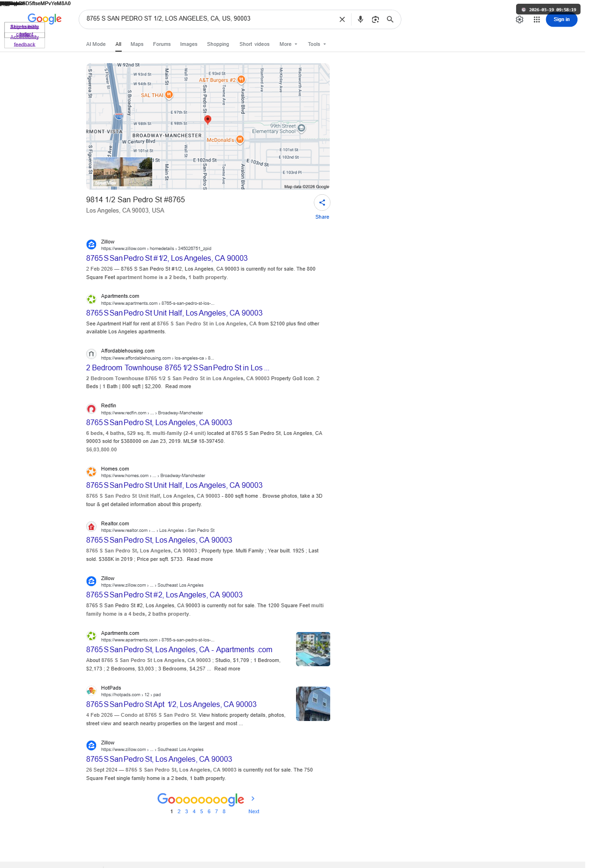Open the 2 Bedroom Townhouse Affordablehousing link
592x868 pixels.
178,368
